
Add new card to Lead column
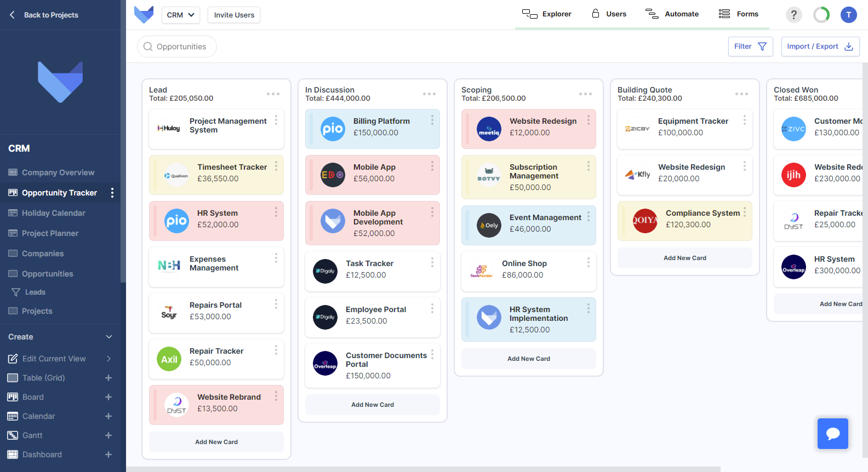click(216, 442)
